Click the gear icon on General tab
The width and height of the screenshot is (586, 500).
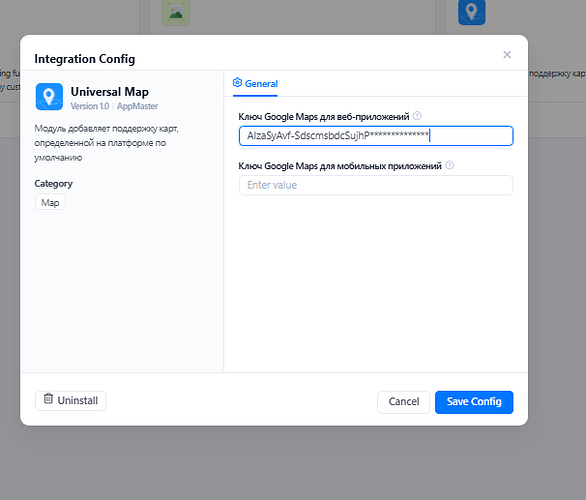coord(237,83)
